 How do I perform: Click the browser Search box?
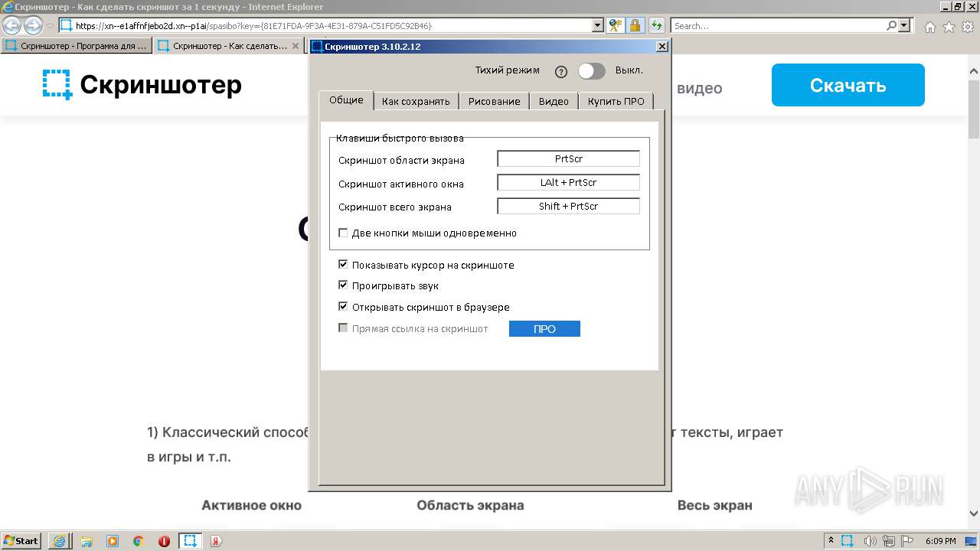[778, 25]
